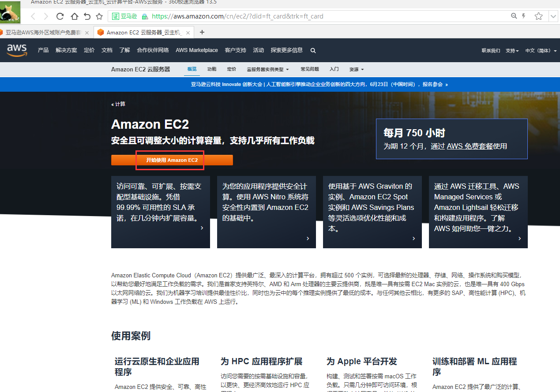Click arrow on the Savings Plans card
The image size is (560, 392).
[414, 239]
